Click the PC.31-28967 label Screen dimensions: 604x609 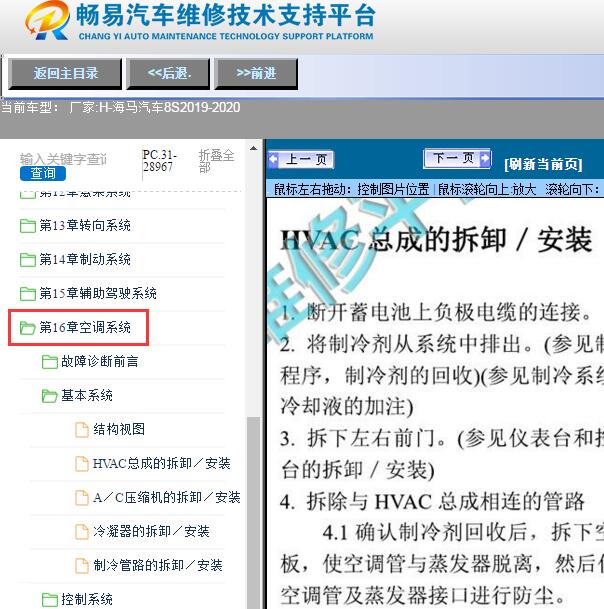tap(160, 160)
